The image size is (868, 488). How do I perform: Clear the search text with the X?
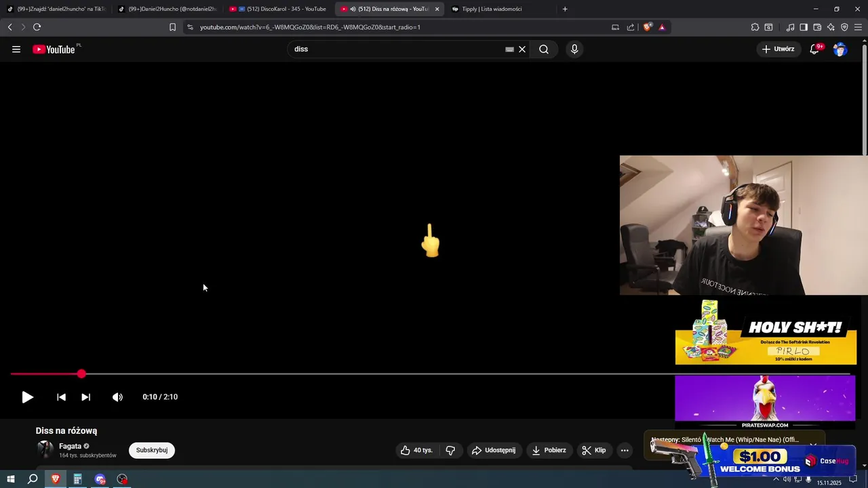(x=522, y=49)
